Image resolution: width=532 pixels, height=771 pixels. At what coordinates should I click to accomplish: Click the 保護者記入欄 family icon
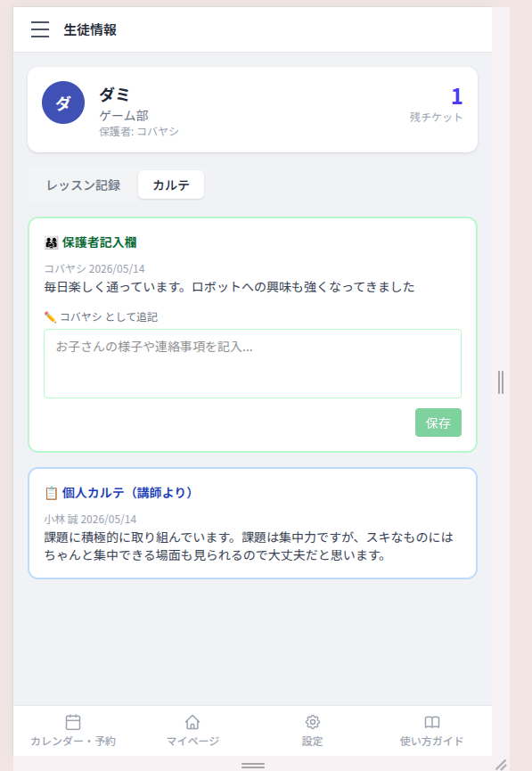51,242
